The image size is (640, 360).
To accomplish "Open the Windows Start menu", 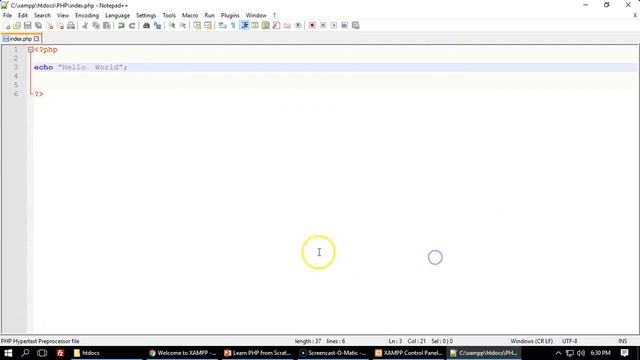I will point(8,353).
